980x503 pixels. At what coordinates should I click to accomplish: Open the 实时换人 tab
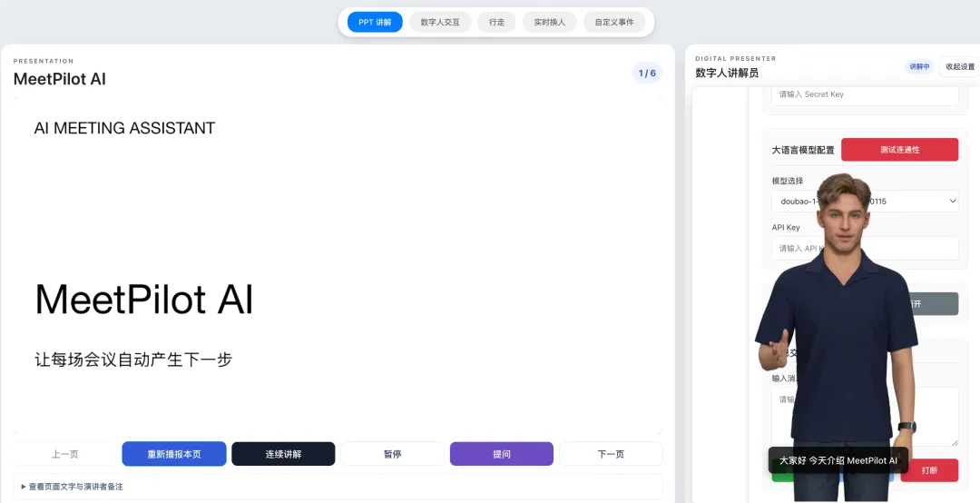coord(549,22)
